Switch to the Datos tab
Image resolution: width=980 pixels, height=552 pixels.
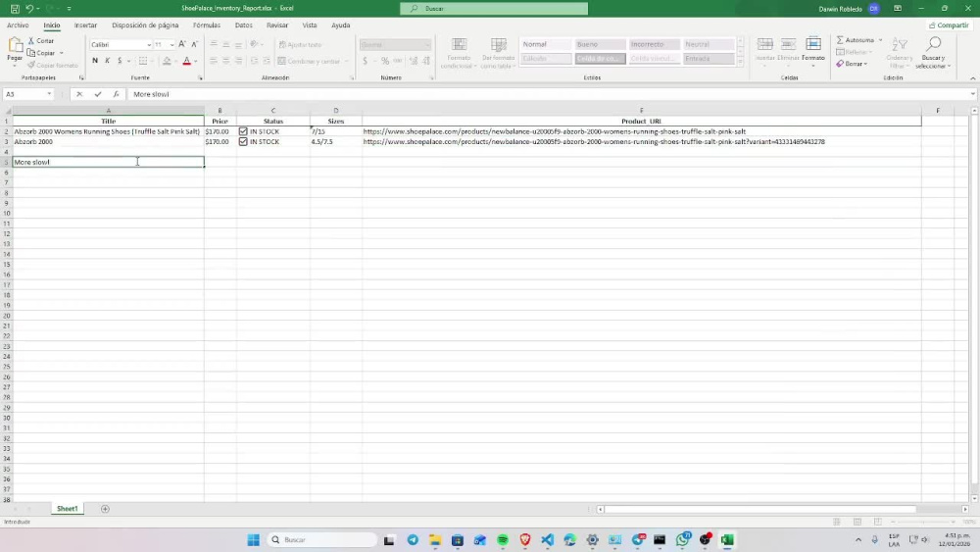(243, 25)
